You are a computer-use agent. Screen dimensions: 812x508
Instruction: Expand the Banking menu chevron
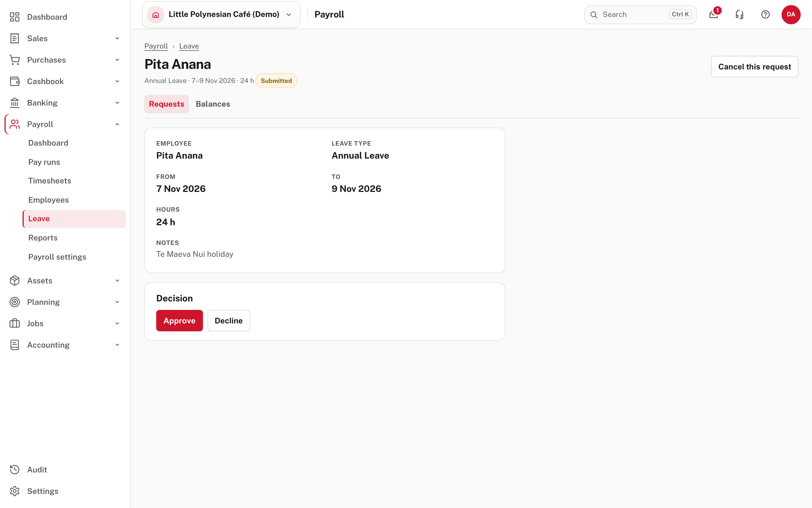pos(117,103)
